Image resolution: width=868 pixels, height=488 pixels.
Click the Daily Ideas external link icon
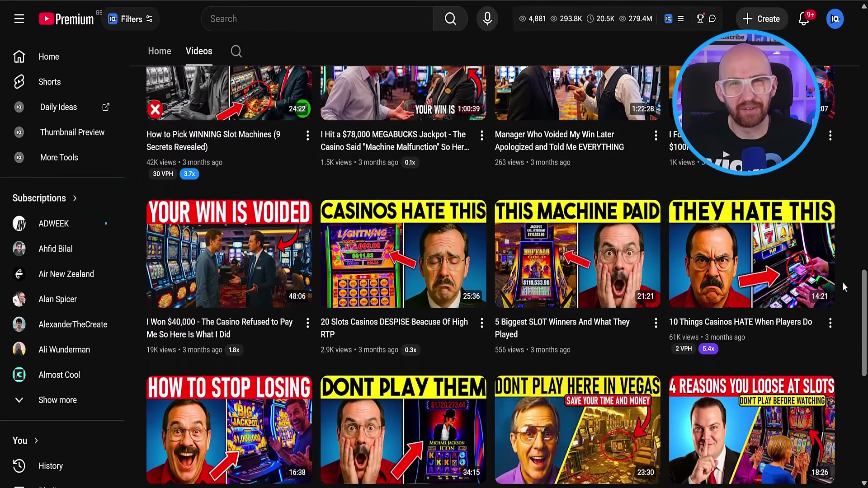[x=106, y=107]
